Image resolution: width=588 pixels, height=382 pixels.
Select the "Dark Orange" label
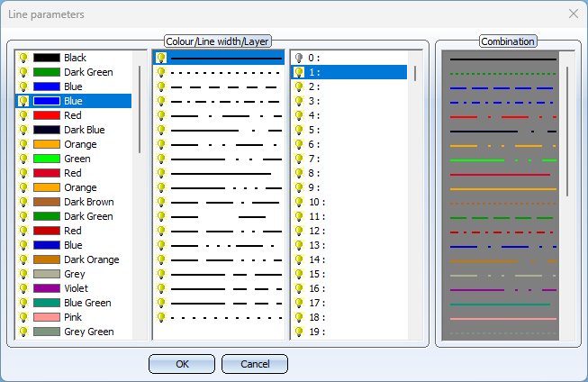(x=92, y=259)
